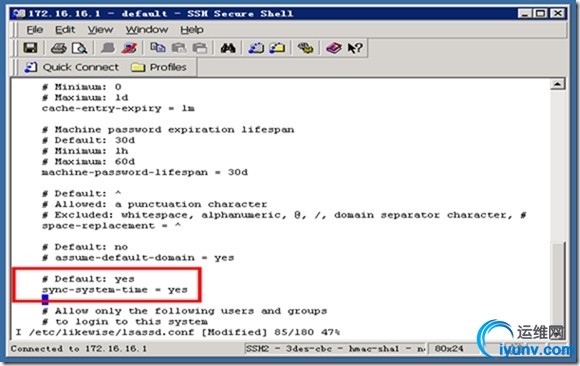
Task: Click comment '# Minimum: 1h'
Action: 85,151
